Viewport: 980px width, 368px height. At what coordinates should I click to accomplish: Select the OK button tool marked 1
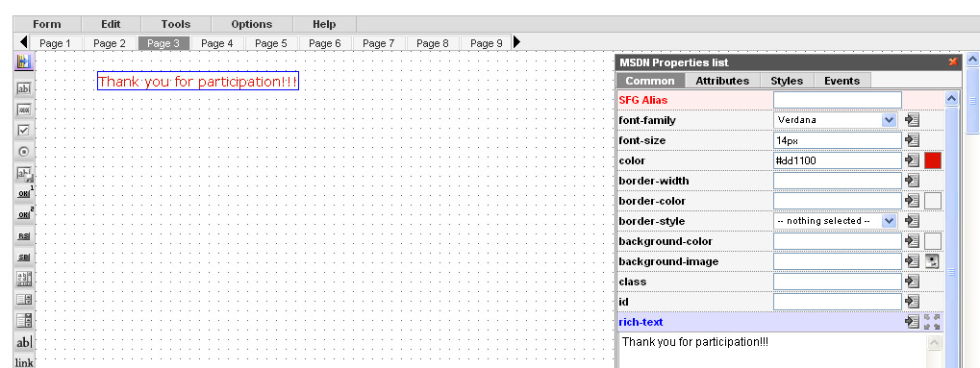click(x=24, y=194)
